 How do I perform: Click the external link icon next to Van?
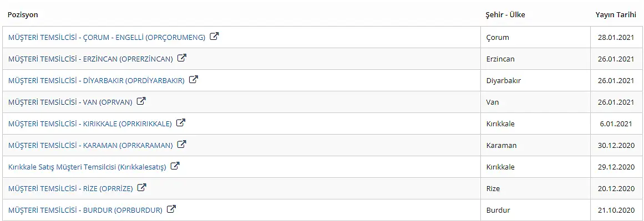pos(141,101)
